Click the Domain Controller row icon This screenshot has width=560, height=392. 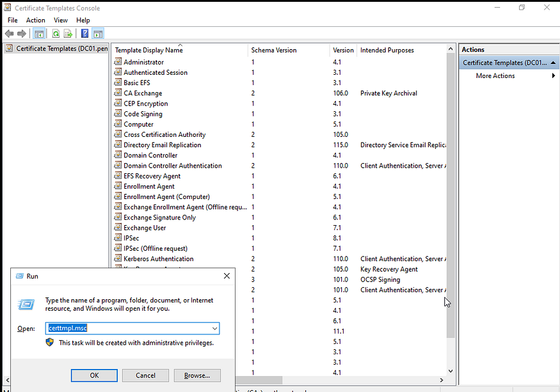118,155
